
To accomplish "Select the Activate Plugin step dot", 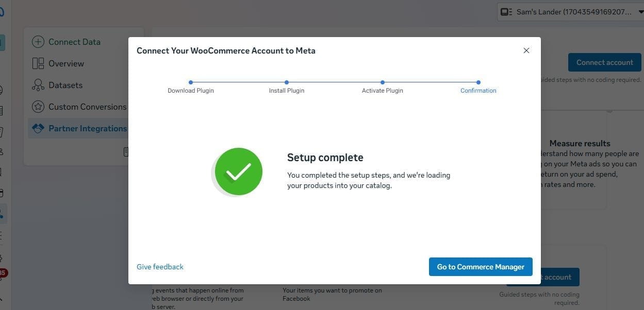I will coord(383,82).
